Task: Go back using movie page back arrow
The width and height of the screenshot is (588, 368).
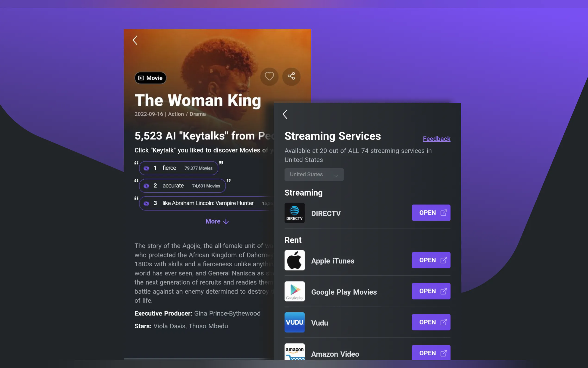Action: (135, 40)
